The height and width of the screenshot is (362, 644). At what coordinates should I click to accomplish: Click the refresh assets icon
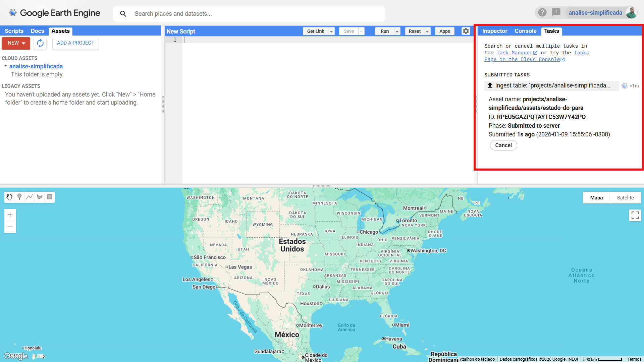[40, 43]
